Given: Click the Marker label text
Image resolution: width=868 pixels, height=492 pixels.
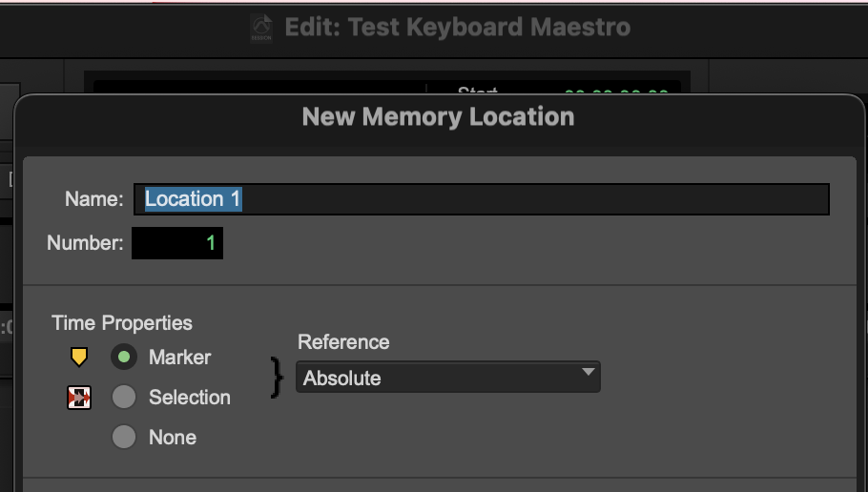Looking at the screenshot, I should click(179, 358).
